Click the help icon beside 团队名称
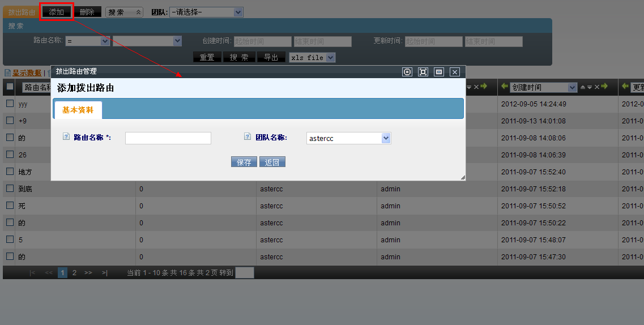The image size is (644, 325). pyautogui.click(x=248, y=136)
